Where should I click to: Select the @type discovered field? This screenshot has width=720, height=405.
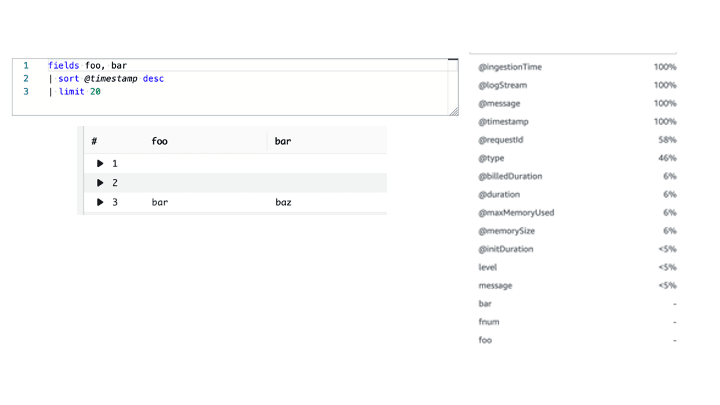point(491,158)
